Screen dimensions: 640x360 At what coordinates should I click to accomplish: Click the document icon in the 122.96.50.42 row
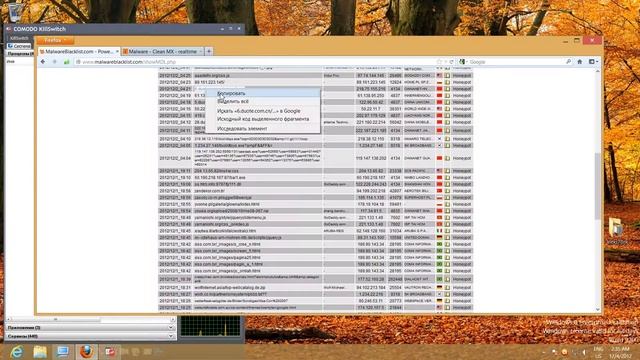click(447, 102)
